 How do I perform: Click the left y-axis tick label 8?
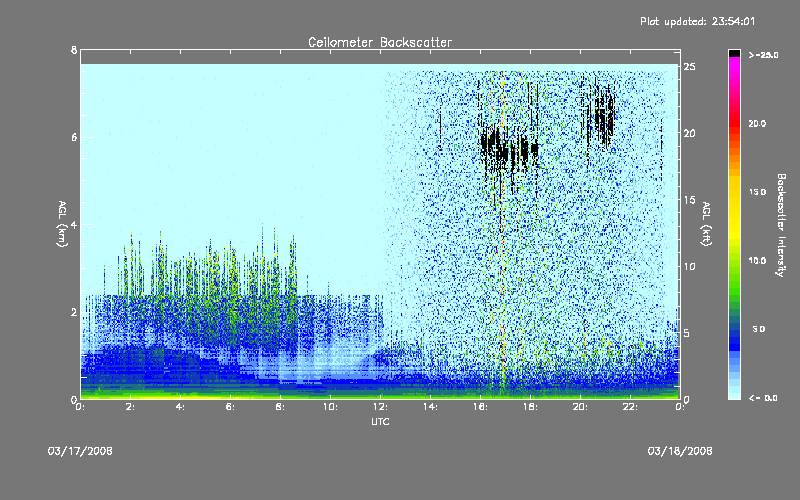tap(74, 50)
